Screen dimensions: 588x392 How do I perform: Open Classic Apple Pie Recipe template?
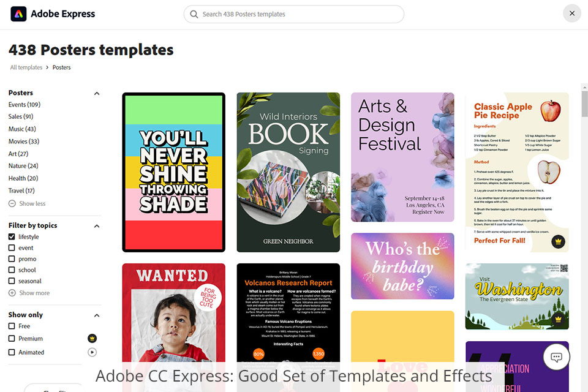click(517, 172)
